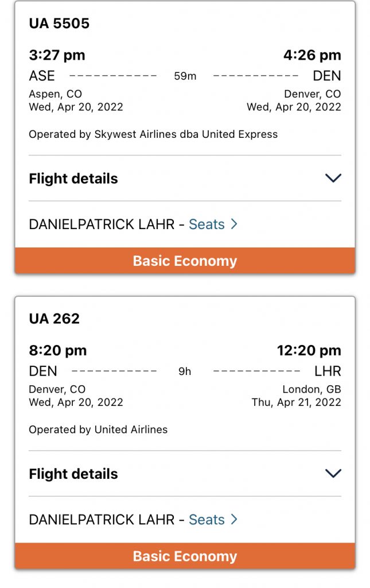Image resolution: width=370 pixels, height=588 pixels.
Task: Click chevron arrow in UA 262 Flight details
Action: pyautogui.click(x=333, y=473)
